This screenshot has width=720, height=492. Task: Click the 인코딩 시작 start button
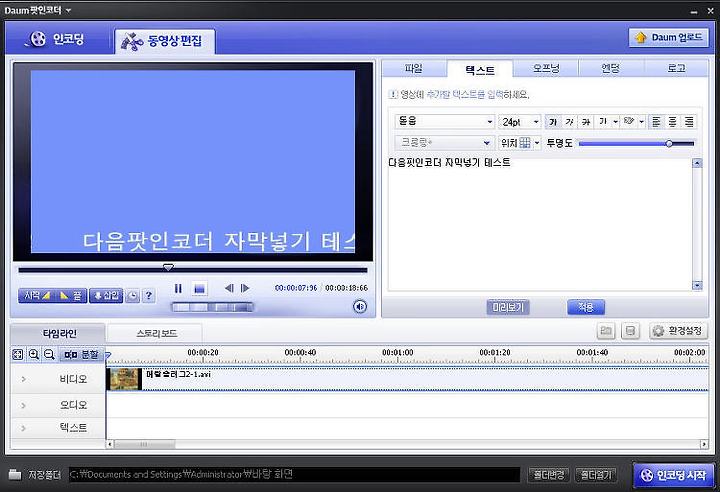674,475
